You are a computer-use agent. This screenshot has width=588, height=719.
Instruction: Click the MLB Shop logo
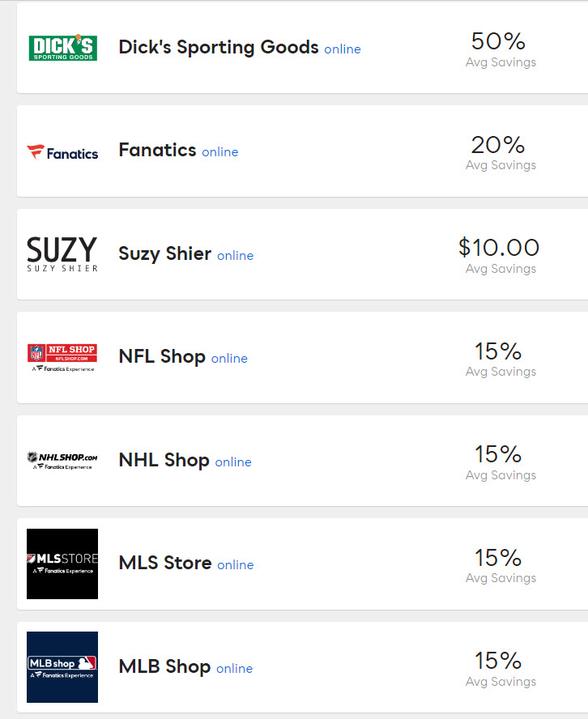click(62, 667)
